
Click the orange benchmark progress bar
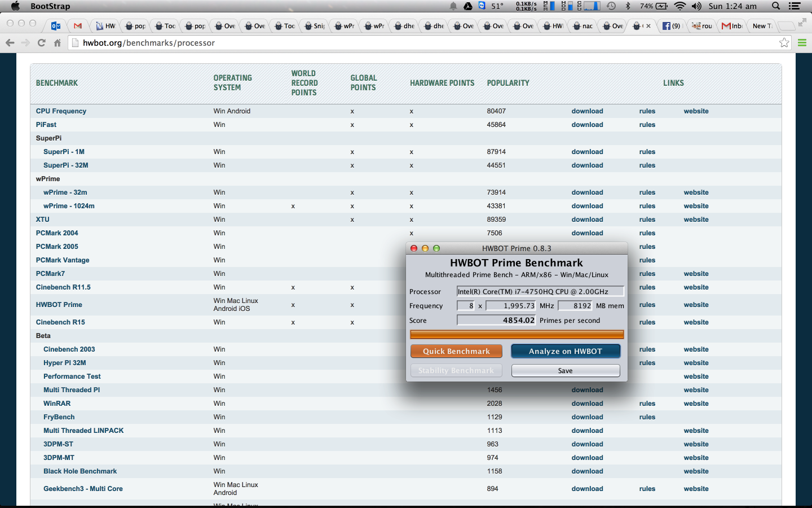tap(517, 335)
